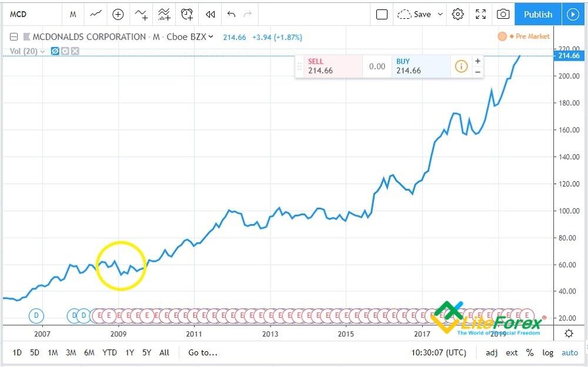The height and width of the screenshot is (373, 588).
Task: Create an alert with the alarm clock icon
Action: coord(187,14)
